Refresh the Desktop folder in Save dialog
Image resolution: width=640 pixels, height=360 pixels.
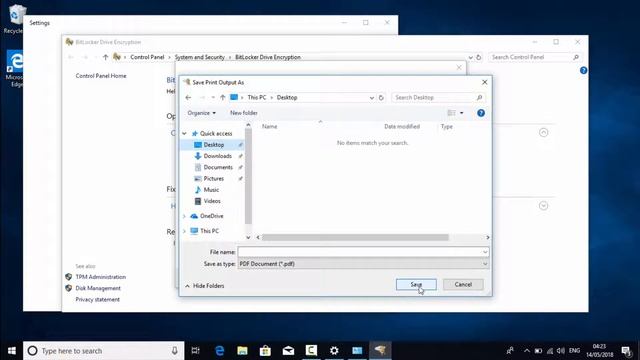tap(381, 98)
